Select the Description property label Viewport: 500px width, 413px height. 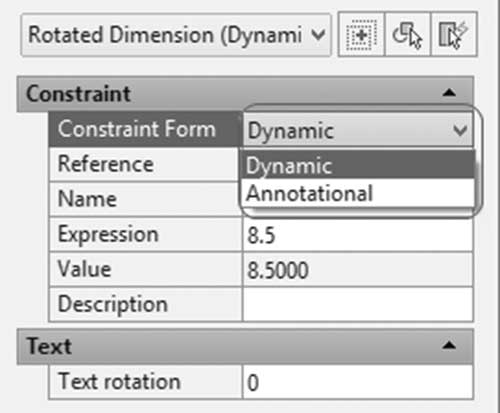(113, 305)
